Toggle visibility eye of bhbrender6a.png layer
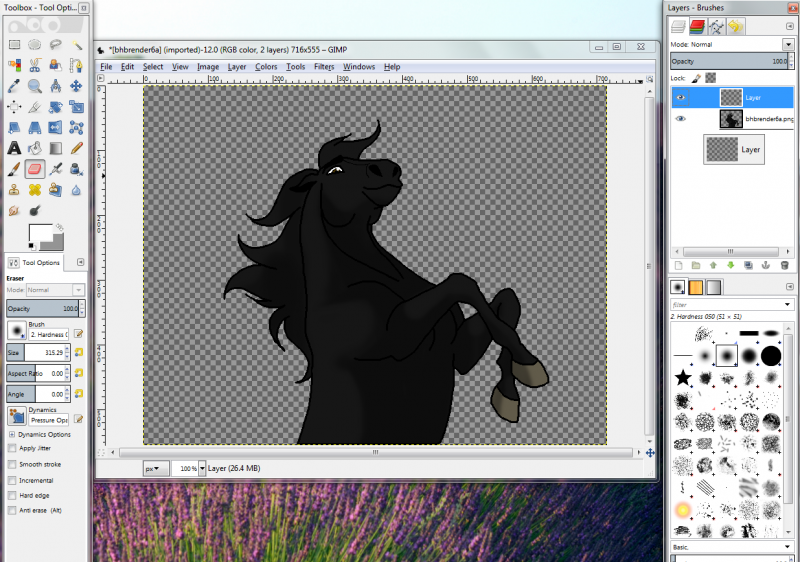 [681, 119]
